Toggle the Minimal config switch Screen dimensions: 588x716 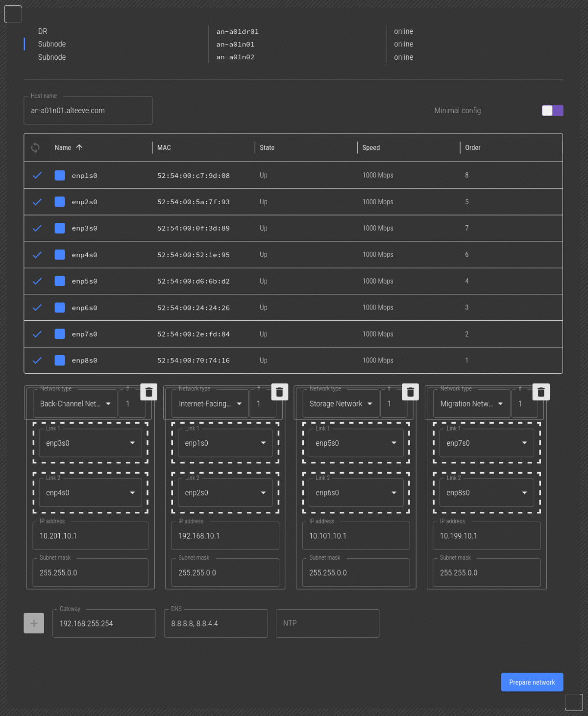pyautogui.click(x=552, y=111)
